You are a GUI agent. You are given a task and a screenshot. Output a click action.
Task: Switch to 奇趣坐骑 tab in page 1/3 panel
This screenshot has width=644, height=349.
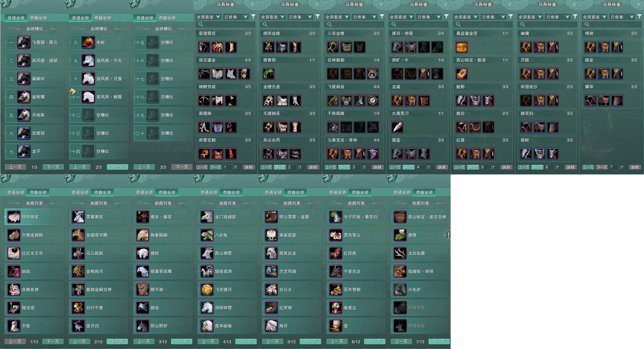pos(39,18)
